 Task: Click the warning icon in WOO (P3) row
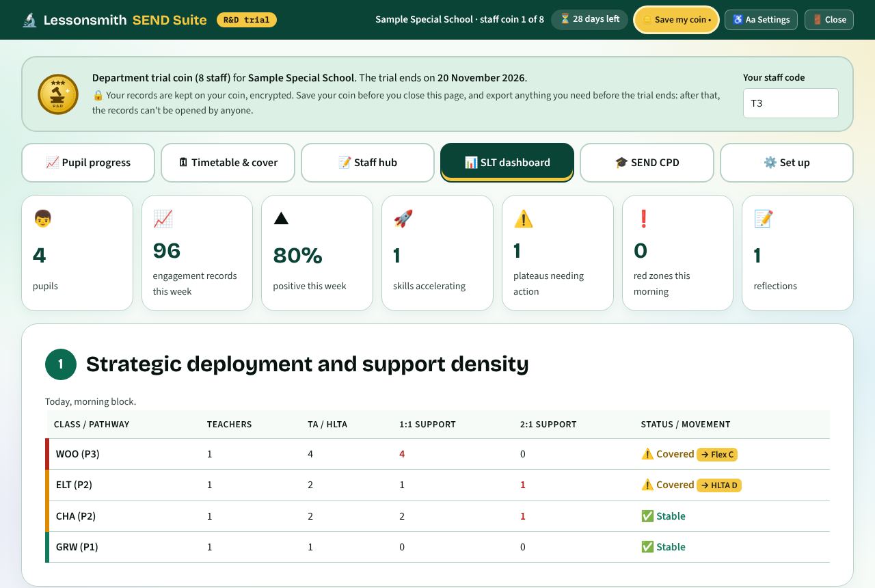pyautogui.click(x=647, y=454)
